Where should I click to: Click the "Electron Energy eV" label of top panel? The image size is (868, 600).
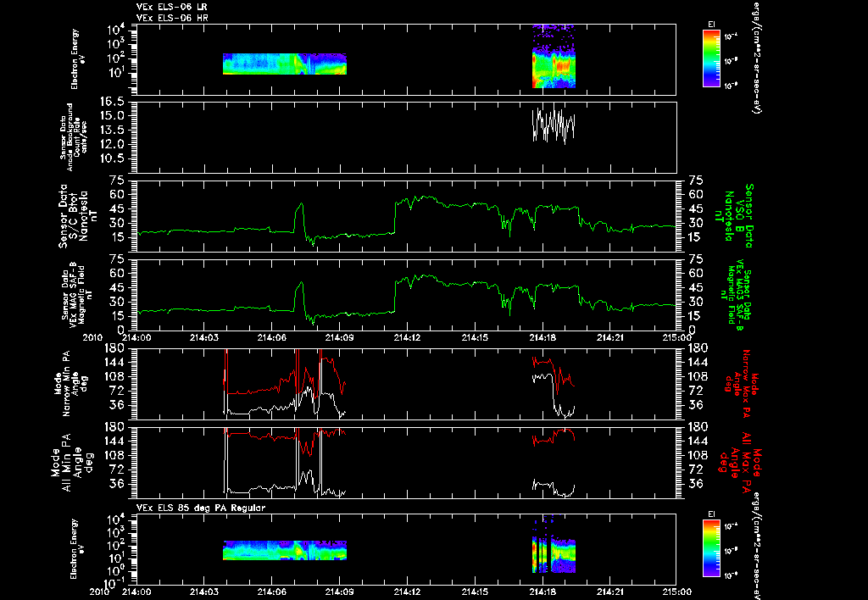(x=79, y=59)
